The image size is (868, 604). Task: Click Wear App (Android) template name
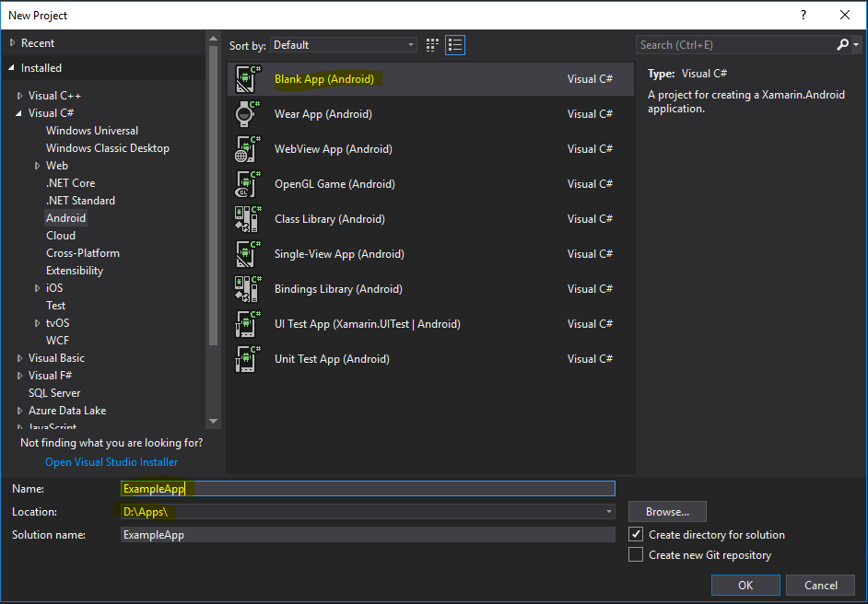pyautogui.click(x=323, y=114)
